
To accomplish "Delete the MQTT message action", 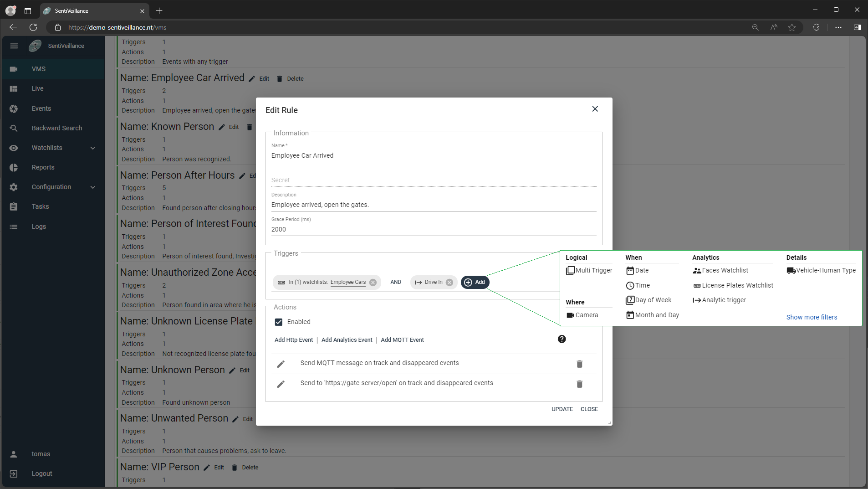I will (579, 364).
